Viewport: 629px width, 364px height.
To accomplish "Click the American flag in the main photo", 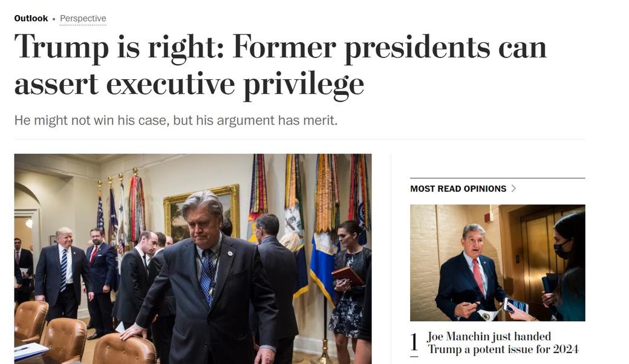I will click(99, 213).
